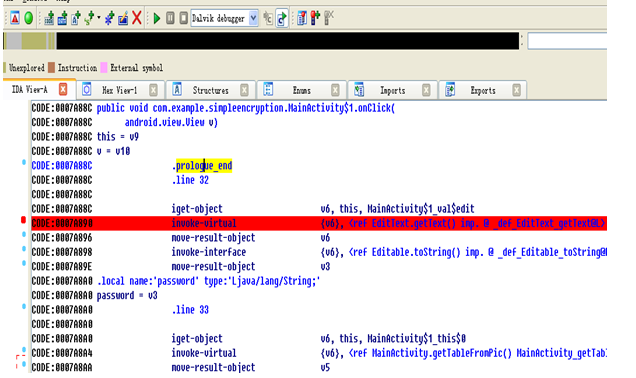Click the second green-plus data segment icon
This screenshot has width=636, height=378.
click(x=62, y=18)
